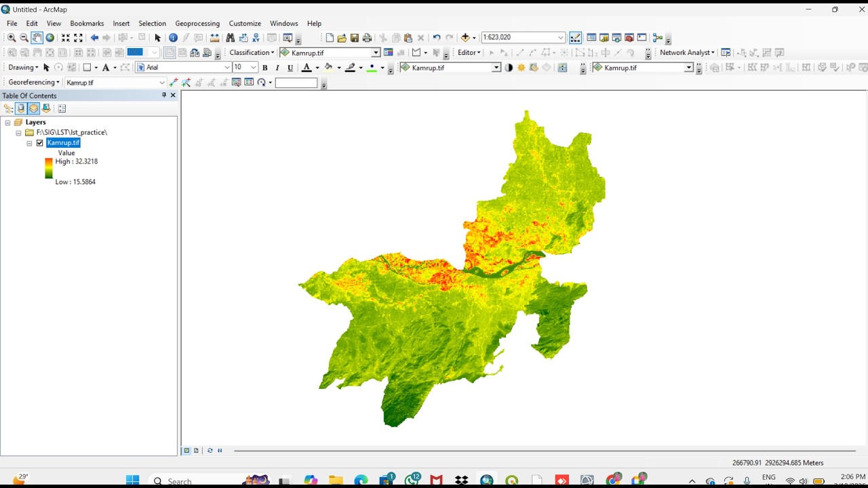This screenshot has width=868, height=488.
Task: Choose the Select Elements arrow tool
Action: click(x=157, y=38)
